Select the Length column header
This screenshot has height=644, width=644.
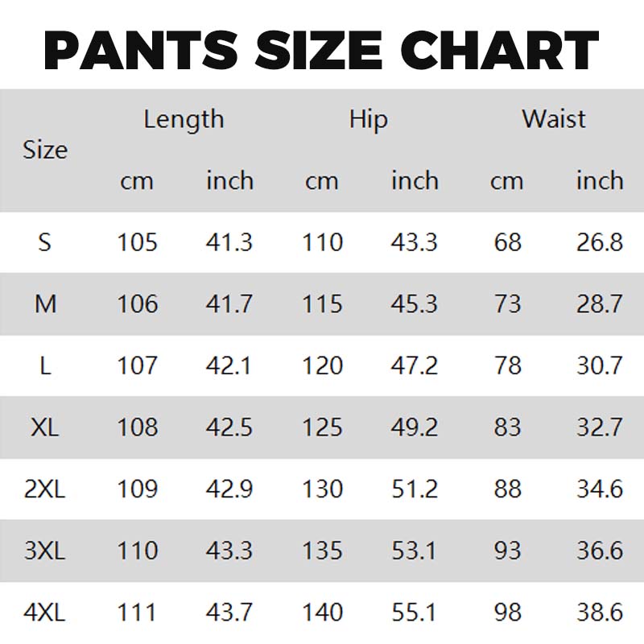(x=184, y=120)
